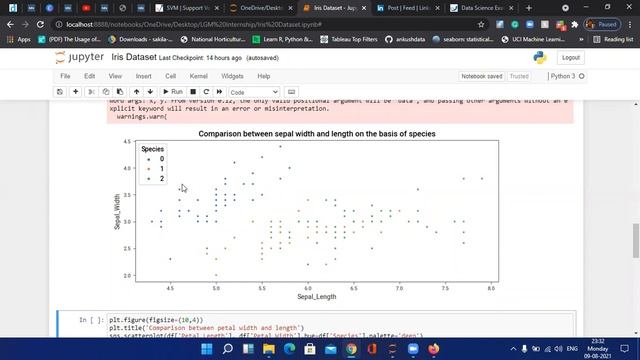Viewport: 640px width, 360px height.
Task: Click the Trusted notebook indicator
Action: [519, 76]
